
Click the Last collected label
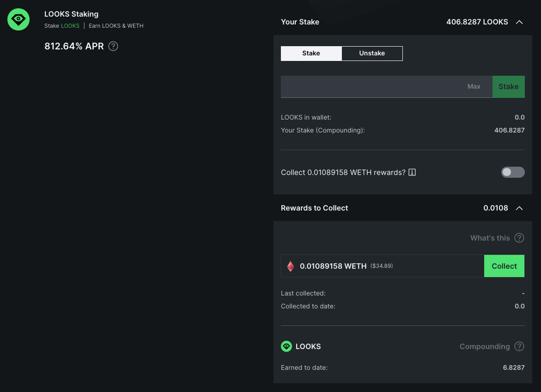pyautogui.click(x=303, y=293)
